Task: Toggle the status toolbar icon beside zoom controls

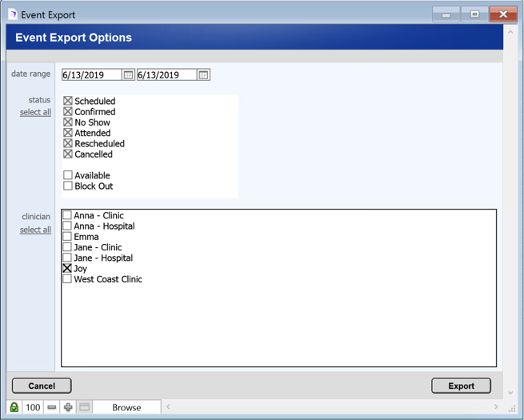Action: click(x=84, y=407)
